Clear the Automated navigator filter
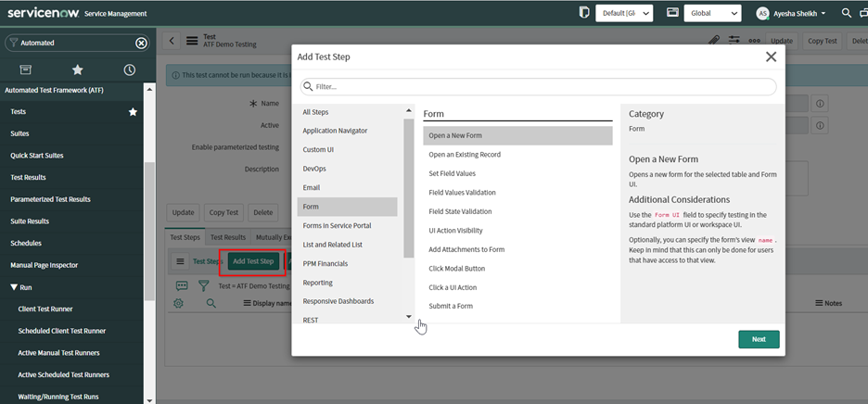The image size is (868, 404). click(x=142, y=43)
